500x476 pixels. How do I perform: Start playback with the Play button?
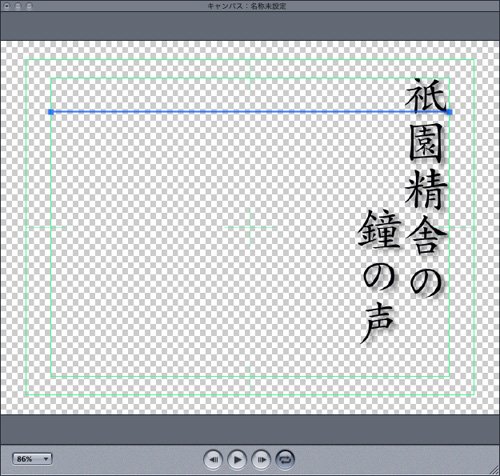(x=237, y=460)
